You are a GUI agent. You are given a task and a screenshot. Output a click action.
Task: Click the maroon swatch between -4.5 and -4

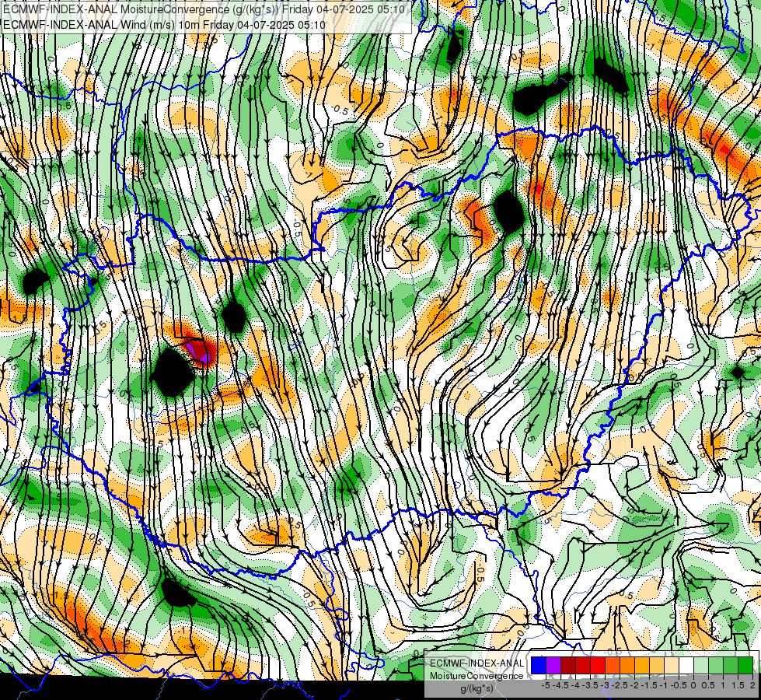coord(568,665)
